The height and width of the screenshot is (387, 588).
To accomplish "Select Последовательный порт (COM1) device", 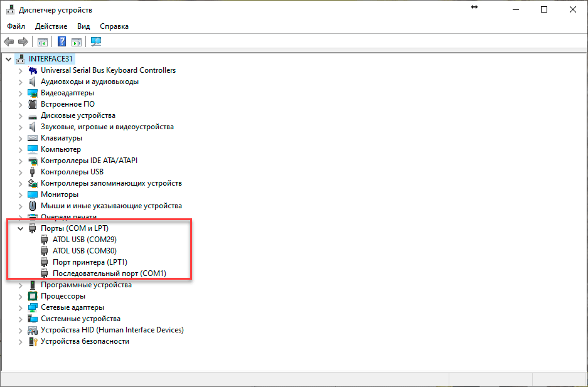I will click(109, 273).
